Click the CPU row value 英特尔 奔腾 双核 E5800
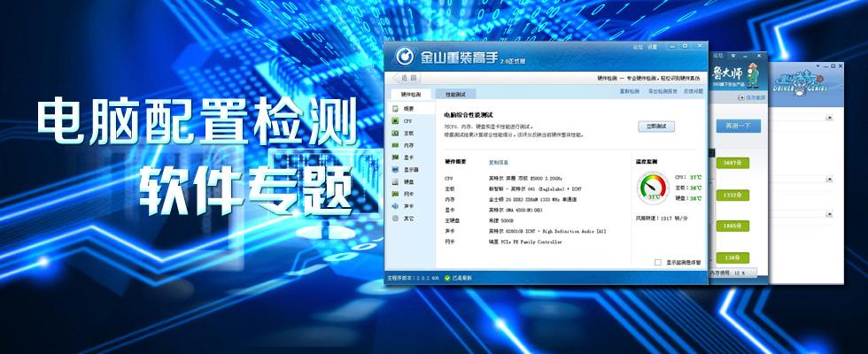868x354 pixels. (525, 179)
